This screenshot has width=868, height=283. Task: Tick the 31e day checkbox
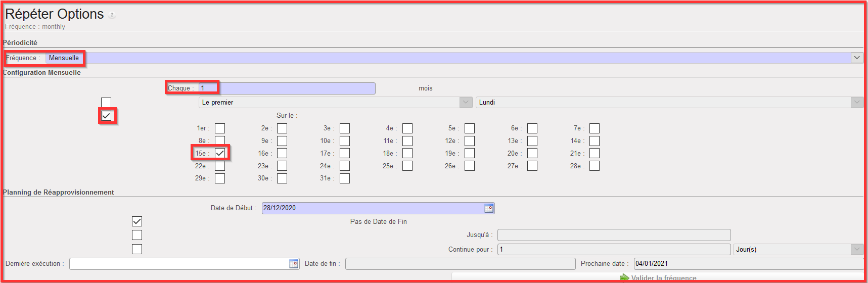click(345, 178)
